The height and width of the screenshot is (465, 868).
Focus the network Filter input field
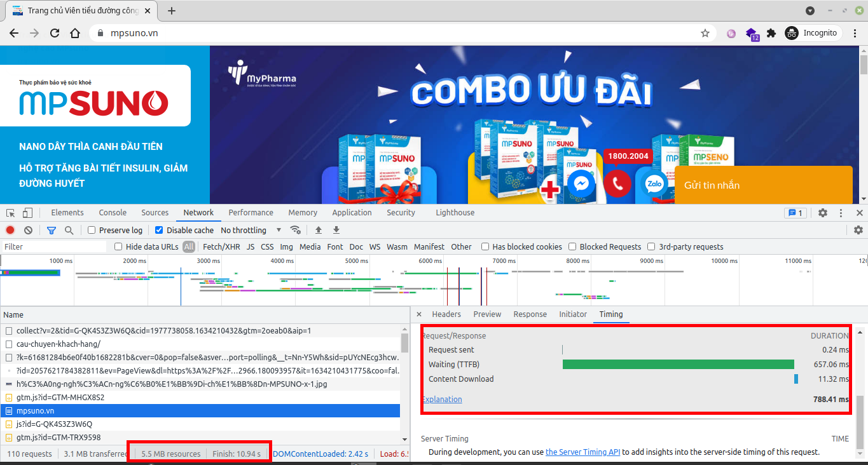point(55,247)
